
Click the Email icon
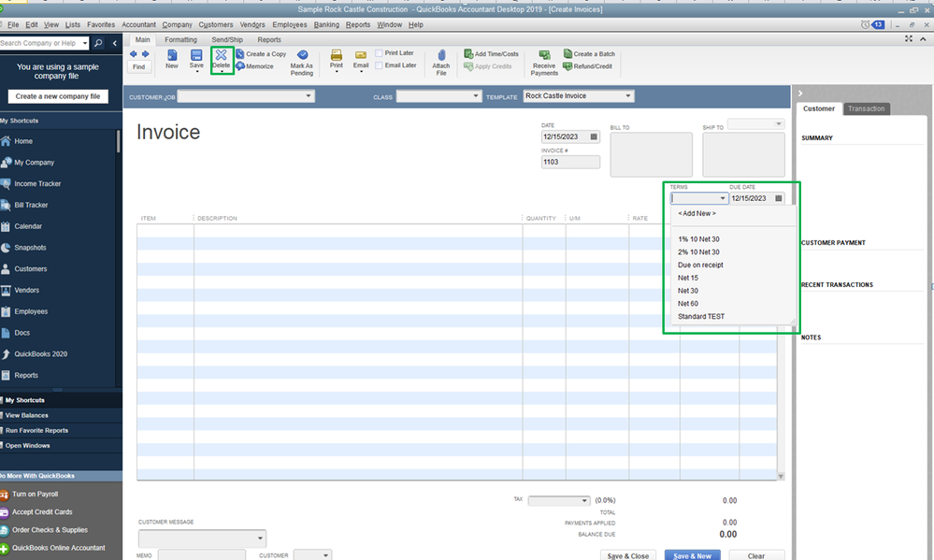[360, 55]
